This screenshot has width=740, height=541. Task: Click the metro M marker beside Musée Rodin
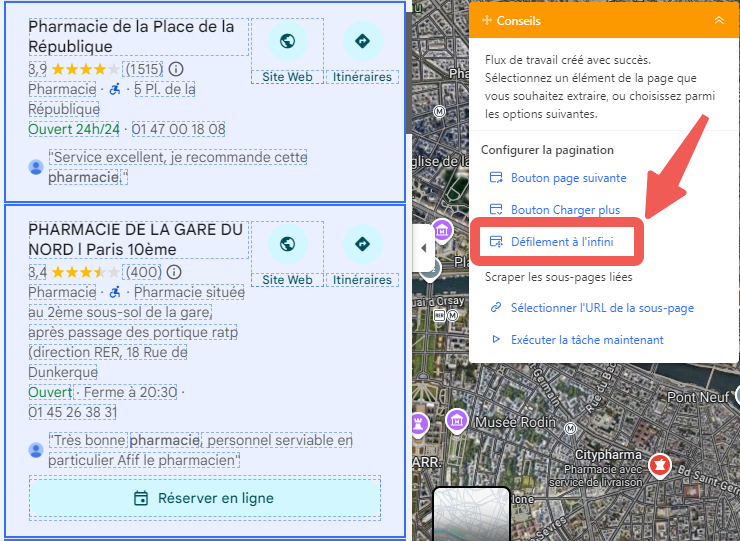571,428
